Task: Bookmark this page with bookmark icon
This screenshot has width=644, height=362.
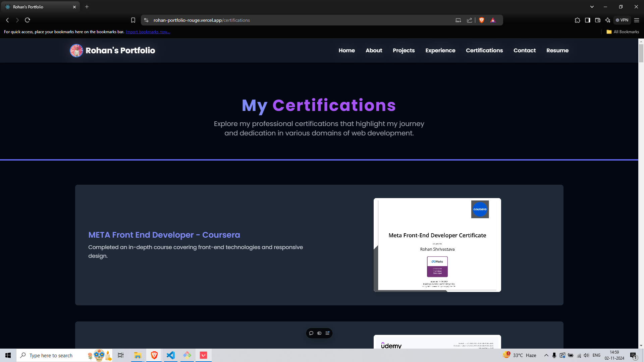Action: [133, 20]
